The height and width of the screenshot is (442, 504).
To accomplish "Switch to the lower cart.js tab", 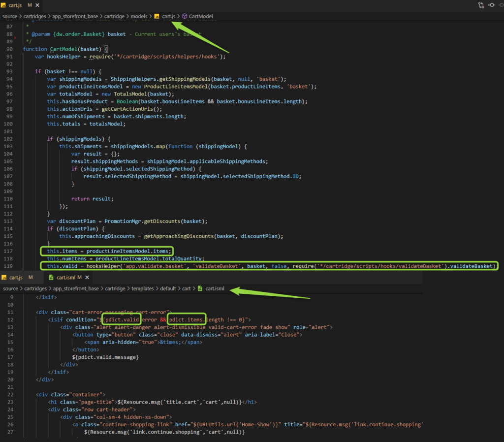I will point(17,278).
